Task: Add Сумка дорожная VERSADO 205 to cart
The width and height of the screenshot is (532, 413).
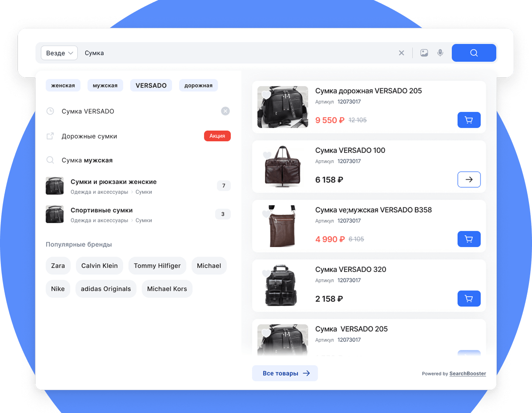Action: click(469, 120)
